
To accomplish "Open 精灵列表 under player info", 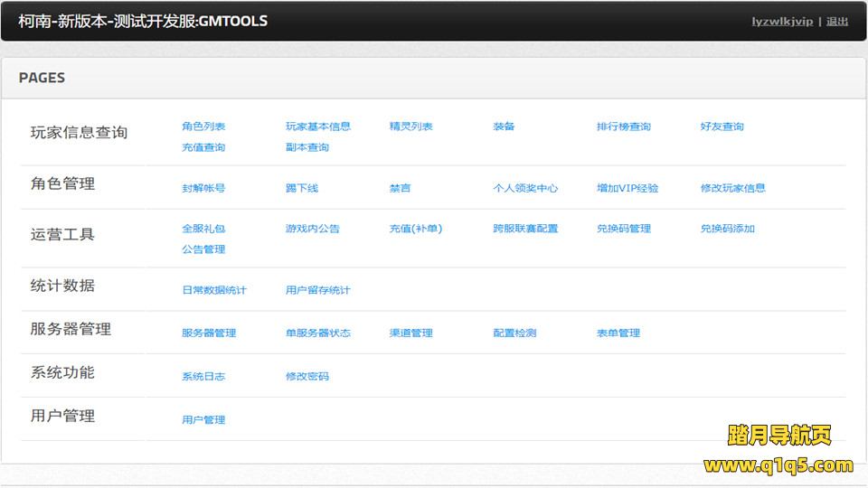I will click(411, 127).
